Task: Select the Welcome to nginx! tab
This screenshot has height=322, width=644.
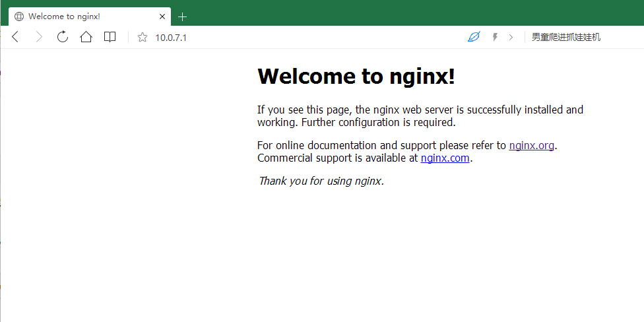Action: [90, 16]
